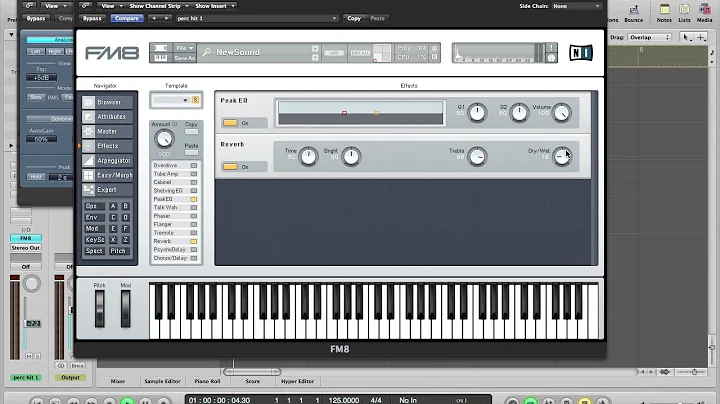The width and height of the screenshot is (720, 404).
Task: Toggle the keyboard view icon in FM8 header
Action: (161, 58)
